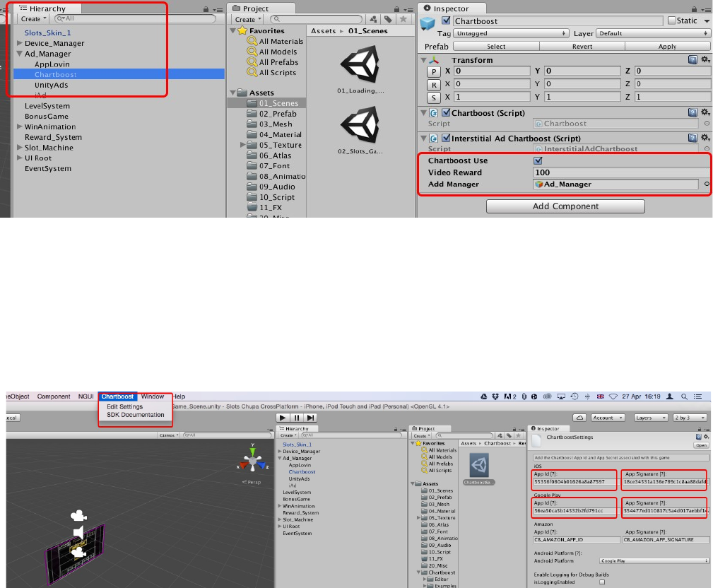
Task: Click GameObject cube icon in top Inspector
Action: click(x=428, y=23)
